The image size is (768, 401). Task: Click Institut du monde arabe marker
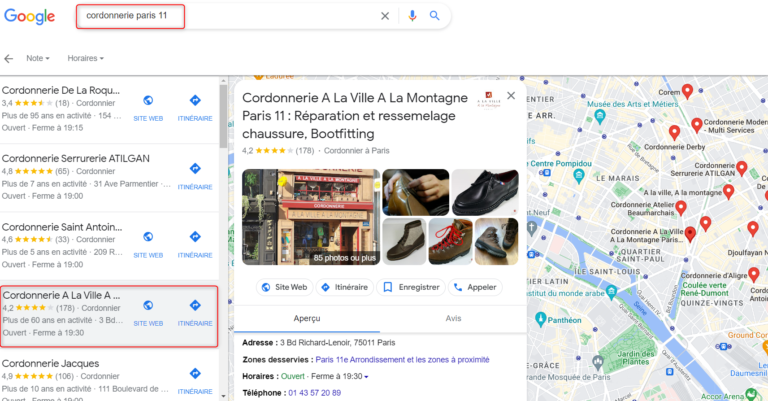(611, 292)
